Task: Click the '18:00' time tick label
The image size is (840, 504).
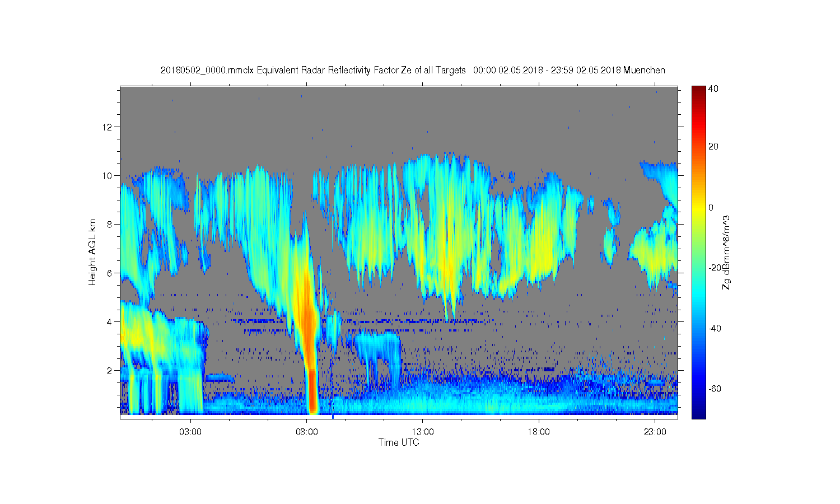Action: pos(539,432)
